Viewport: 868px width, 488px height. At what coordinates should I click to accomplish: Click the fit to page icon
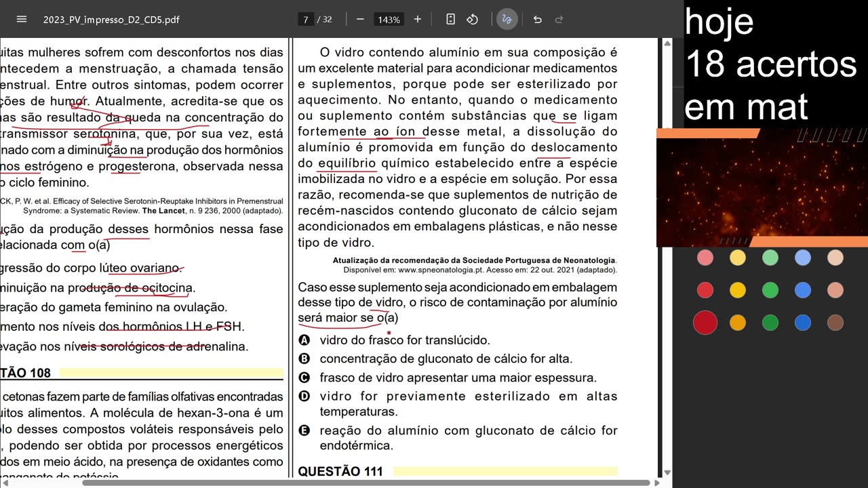pos(450,19)
